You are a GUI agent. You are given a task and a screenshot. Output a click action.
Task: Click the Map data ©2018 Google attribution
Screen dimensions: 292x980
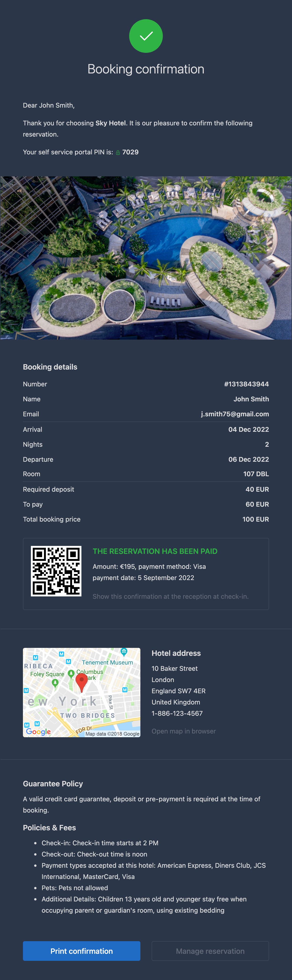pos(112,734)
